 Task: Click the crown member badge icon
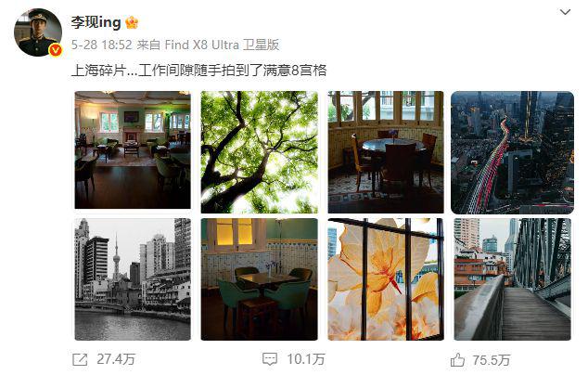(x=132, y=22)
